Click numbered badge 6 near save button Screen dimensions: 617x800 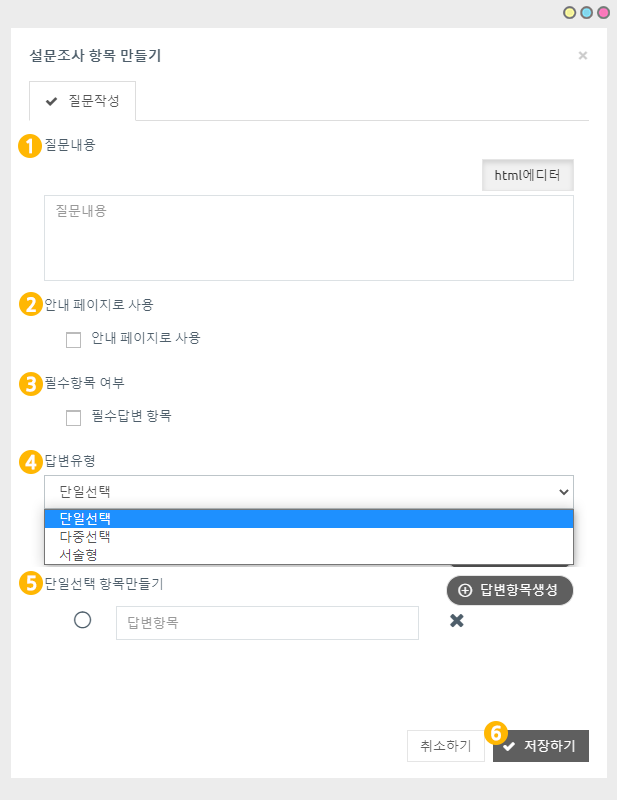point(496,732)
